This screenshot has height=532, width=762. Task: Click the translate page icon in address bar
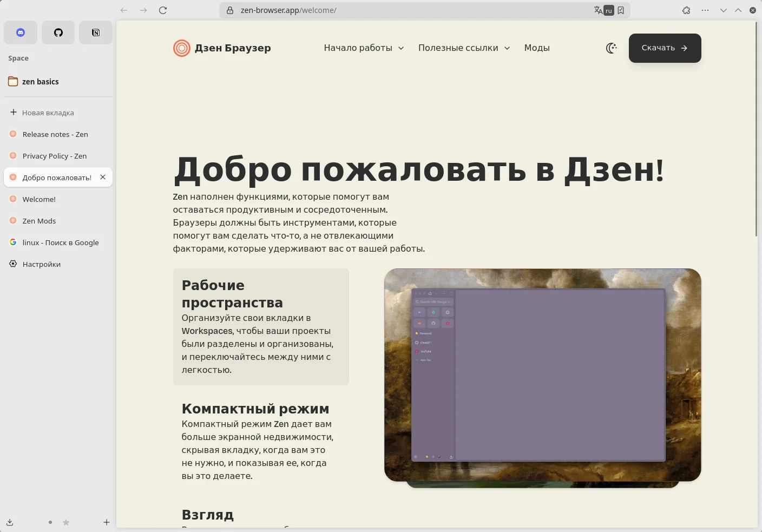pyautogui.click(x=598, y=10)
